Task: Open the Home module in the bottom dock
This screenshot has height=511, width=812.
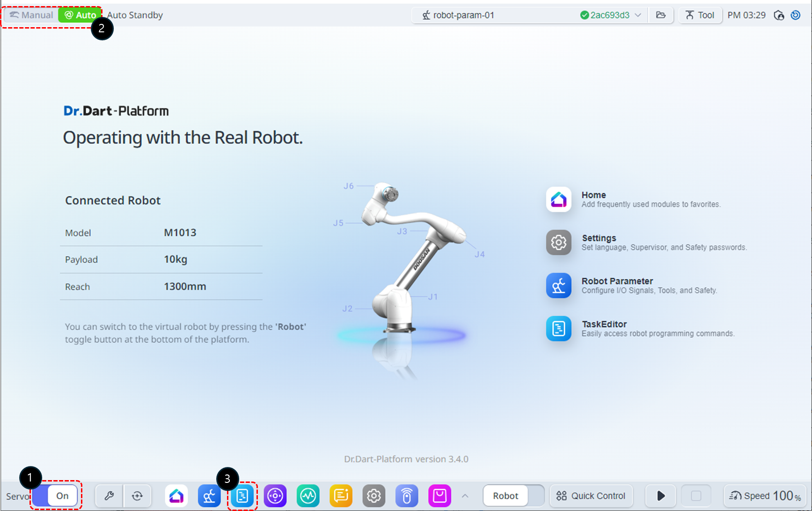Action: pyautogui.click(x=176, y=496)
